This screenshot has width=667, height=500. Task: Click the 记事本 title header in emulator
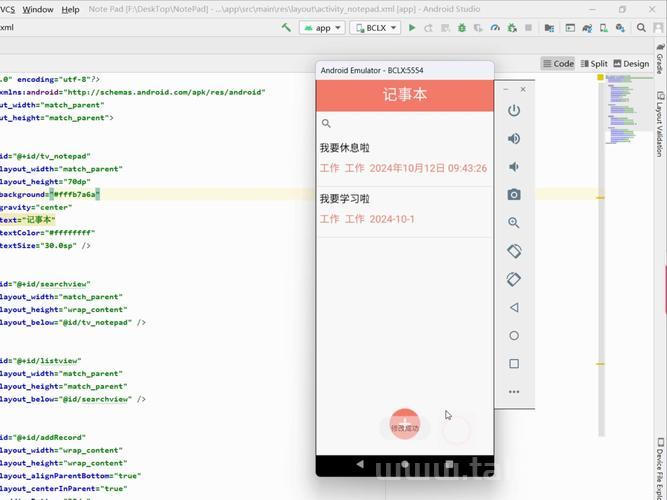(405, 94)
